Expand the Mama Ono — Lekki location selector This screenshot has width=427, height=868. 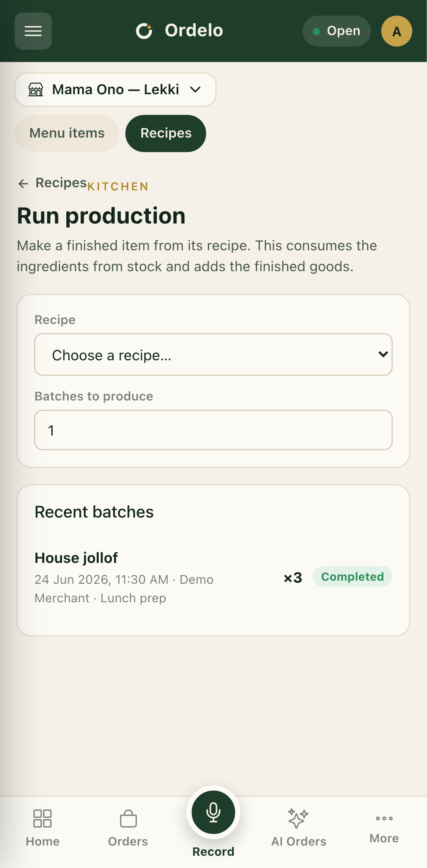point(116,89)
